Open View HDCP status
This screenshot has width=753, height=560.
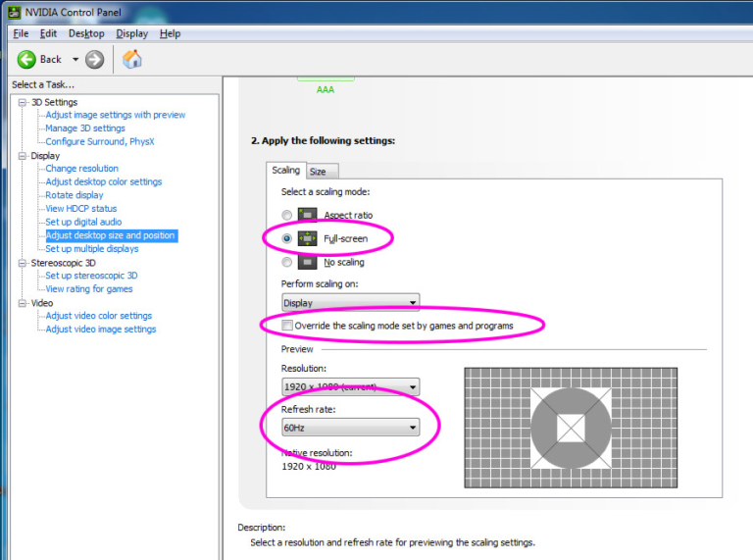point(81,209)
